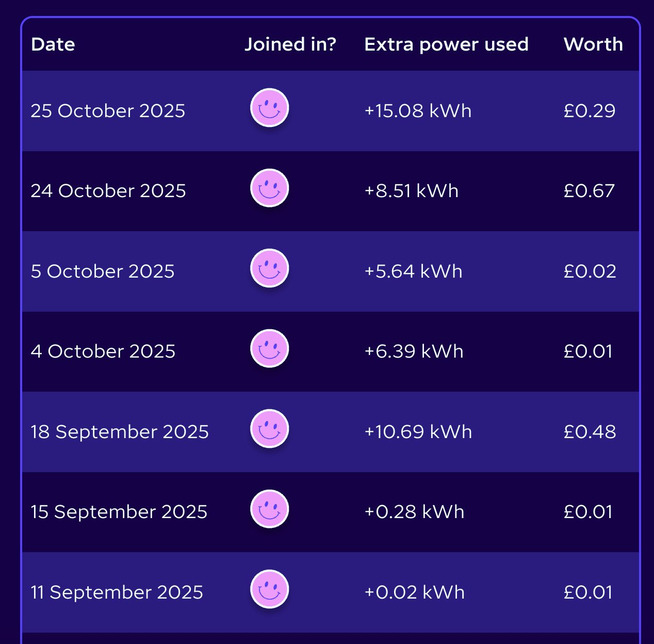Click the +0.28 kWh usage value

click(x=414, y=512)
